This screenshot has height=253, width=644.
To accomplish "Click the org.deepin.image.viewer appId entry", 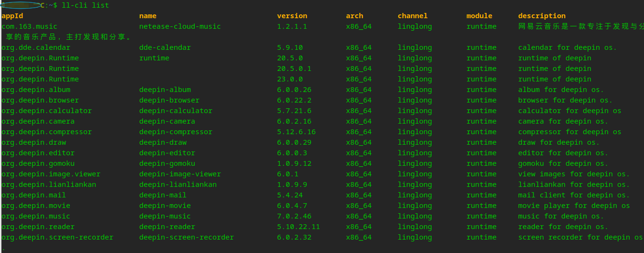I will [51, 174].
